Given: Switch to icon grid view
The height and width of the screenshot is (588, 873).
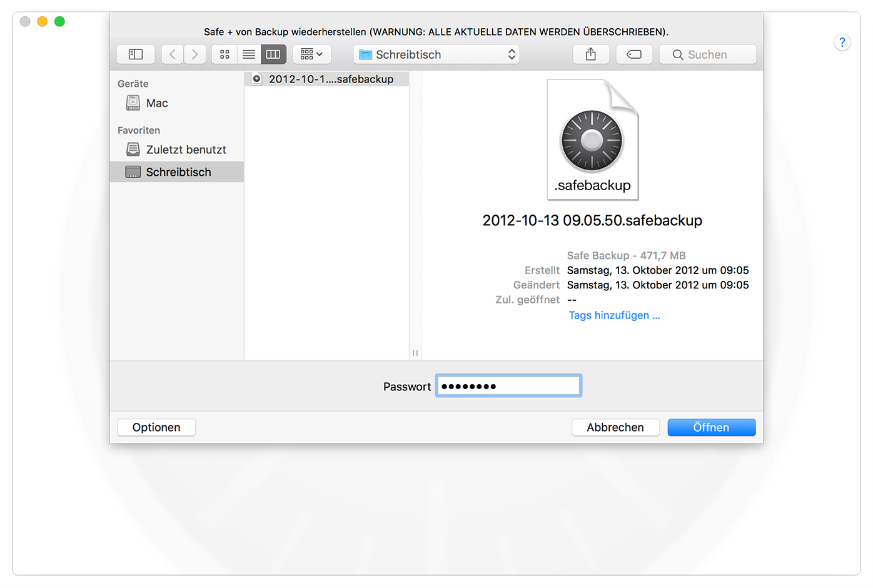Looking at the screenshot, I should (225, 54).
